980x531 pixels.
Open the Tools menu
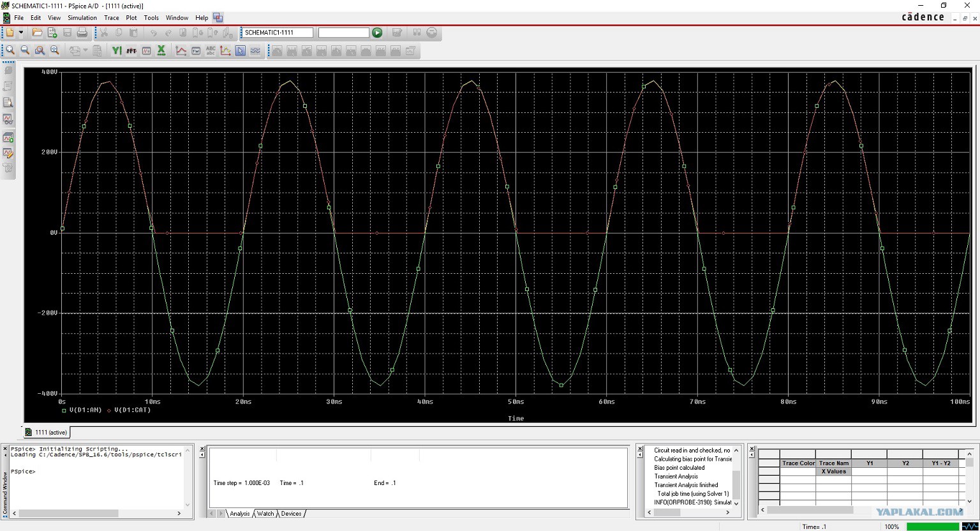pyautogui.click(x=151, y=18)
